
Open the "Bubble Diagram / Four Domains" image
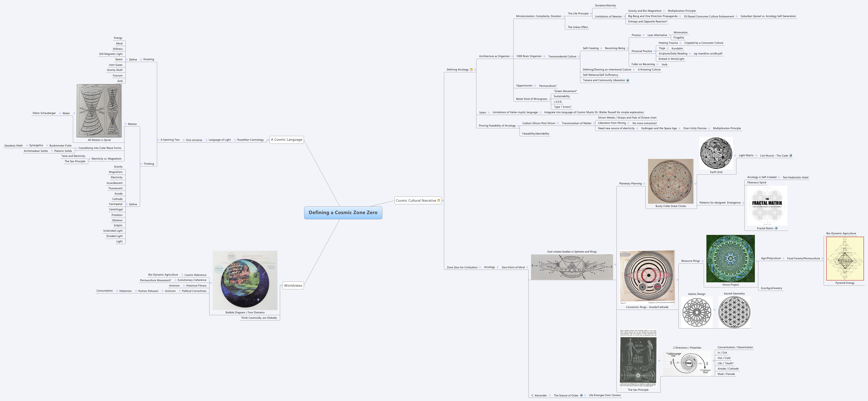click(x=245, y=280)
